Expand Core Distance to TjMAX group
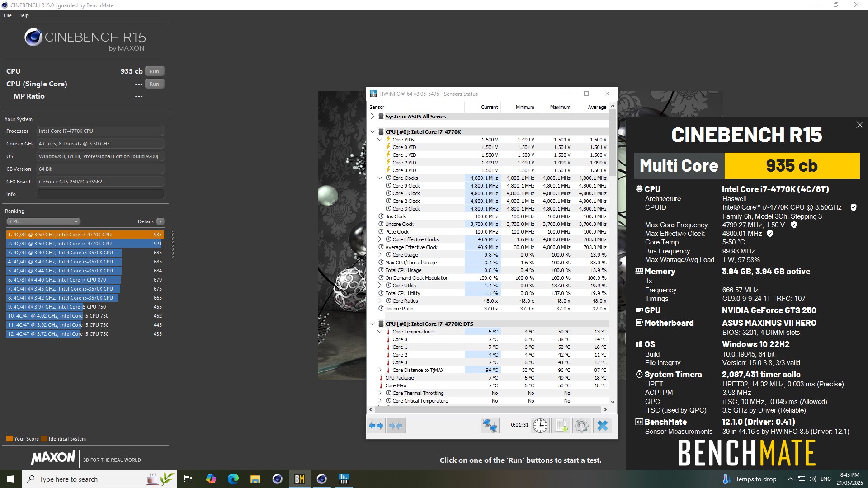The width and height of the screenshot is (868, 488). [380, 370]
